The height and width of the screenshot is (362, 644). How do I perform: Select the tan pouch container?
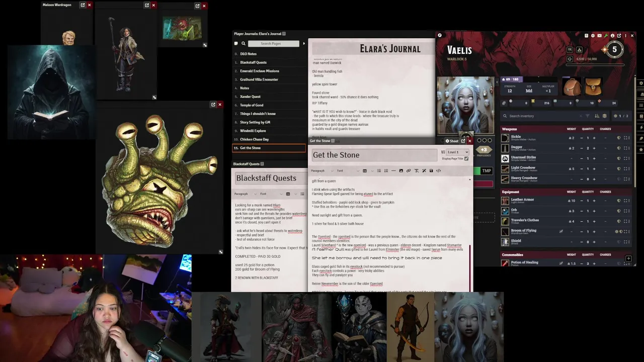pos(593,86)
